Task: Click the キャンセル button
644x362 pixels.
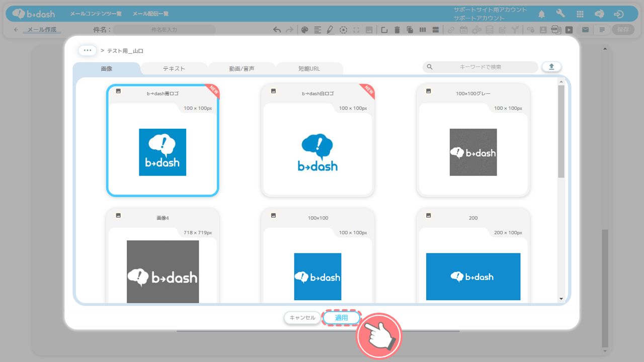Action: click(x=302, y=318)
